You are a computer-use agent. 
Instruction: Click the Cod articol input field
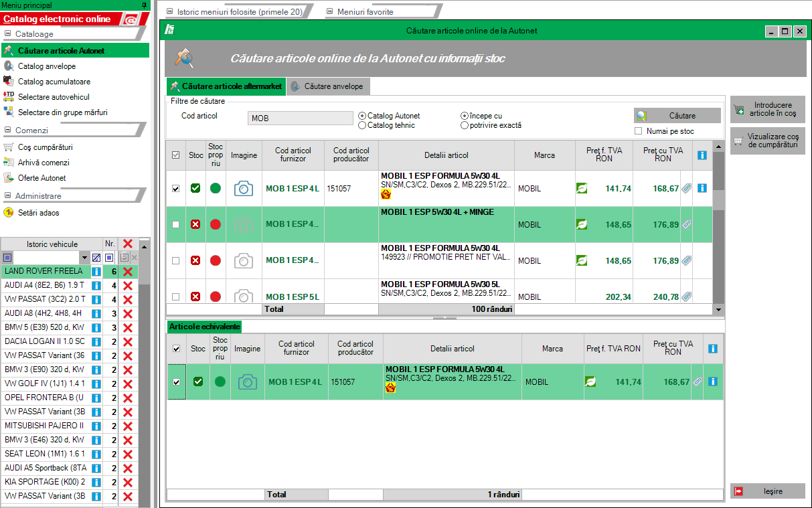point(300,118)
